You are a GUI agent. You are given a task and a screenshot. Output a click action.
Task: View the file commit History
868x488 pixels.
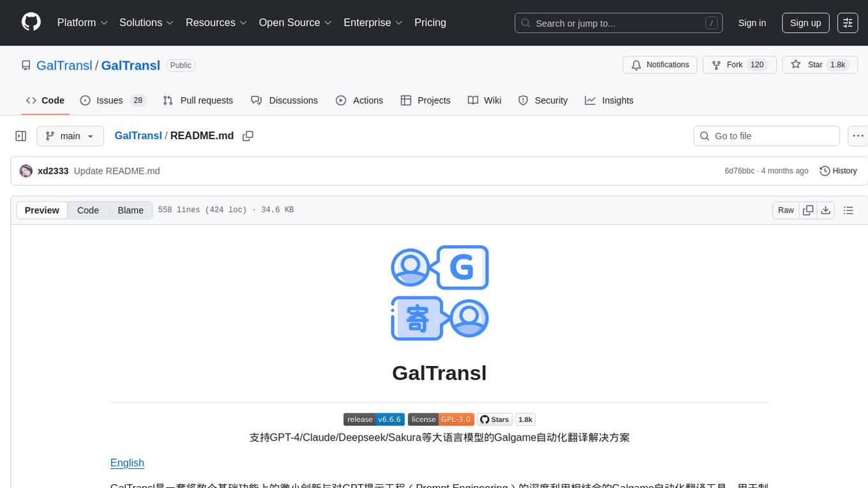click(x=838, y=171)
